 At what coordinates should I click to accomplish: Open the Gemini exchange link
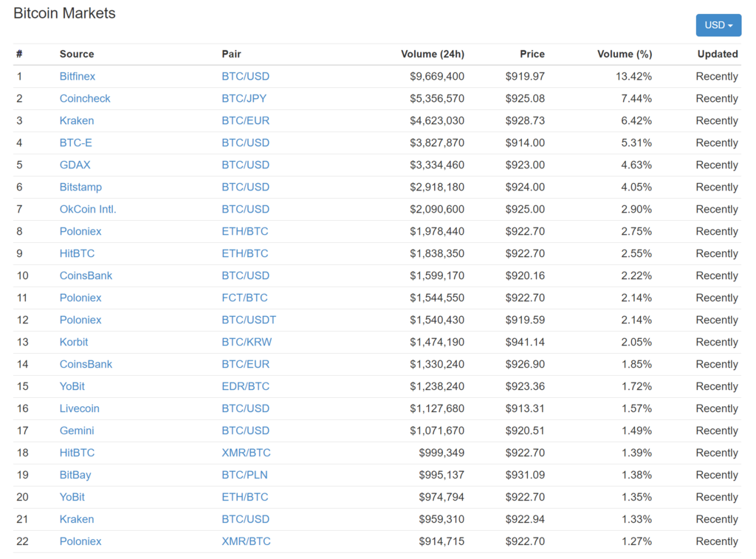77,431
